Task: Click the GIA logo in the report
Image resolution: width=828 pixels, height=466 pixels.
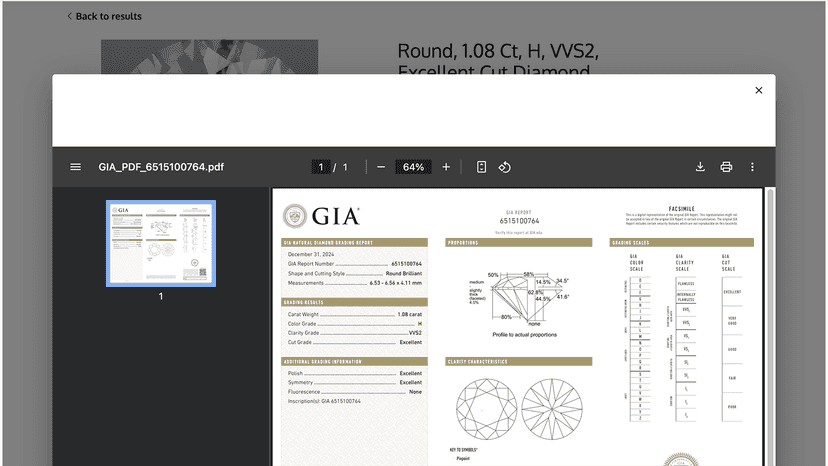Action: pos(321,216)
